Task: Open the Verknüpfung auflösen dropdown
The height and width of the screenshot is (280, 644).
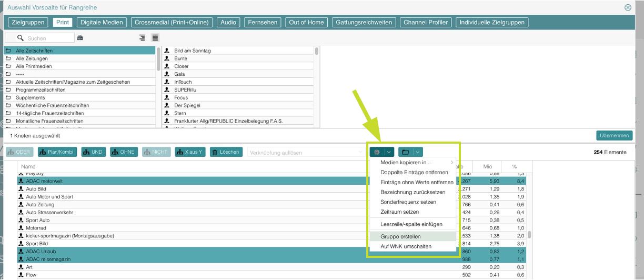Action: (x=306, y=153)
